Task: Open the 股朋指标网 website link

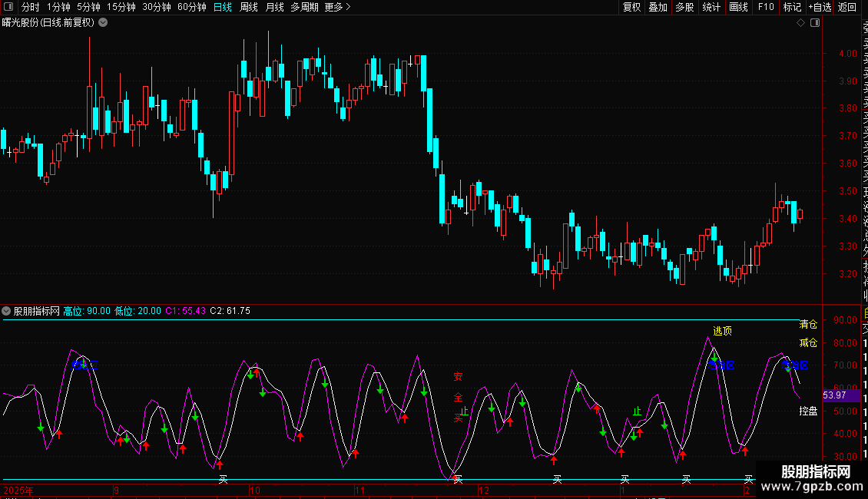Action: (815, 479)
